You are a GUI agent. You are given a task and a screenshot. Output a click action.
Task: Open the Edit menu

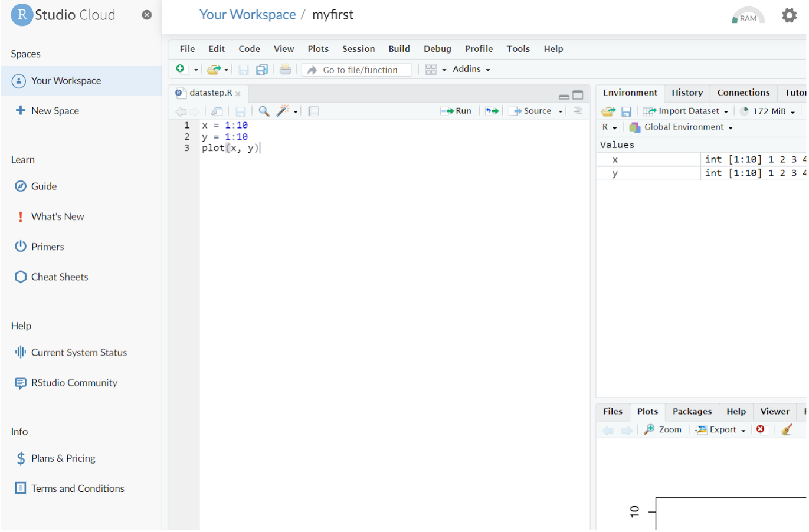(217, 49)
